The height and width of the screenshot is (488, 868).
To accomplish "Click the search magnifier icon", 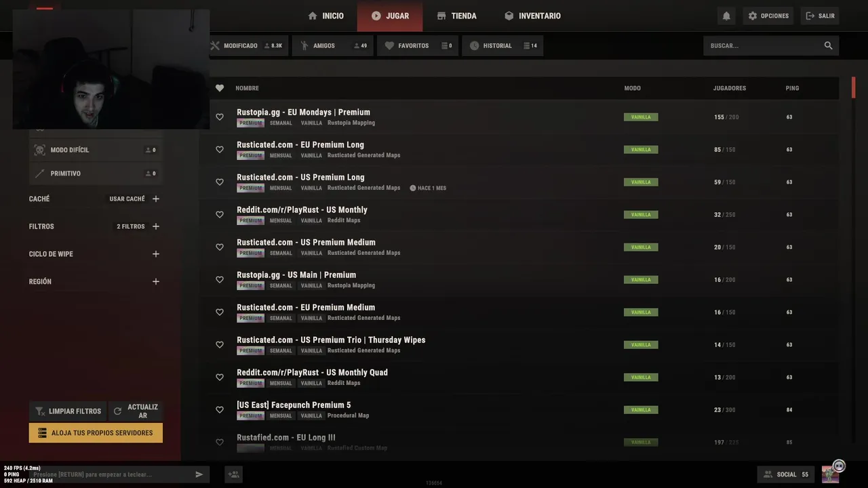I will [x=828, y=45].
